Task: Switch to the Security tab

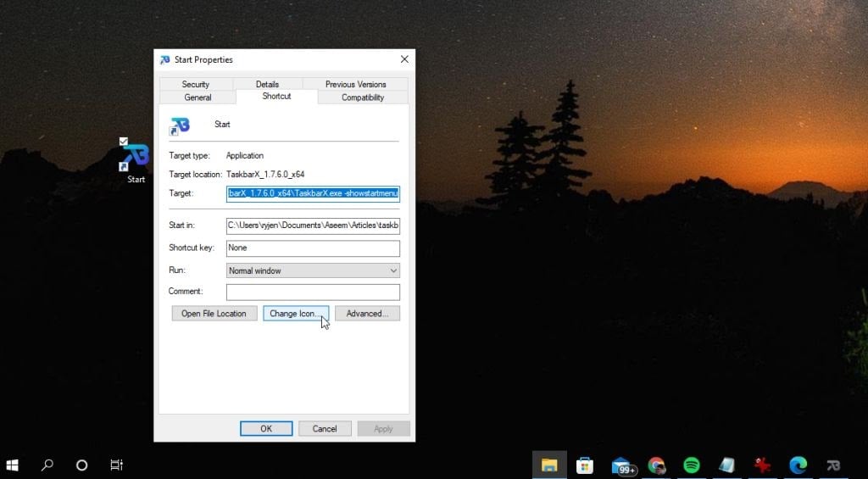Action: click(195, 84)
